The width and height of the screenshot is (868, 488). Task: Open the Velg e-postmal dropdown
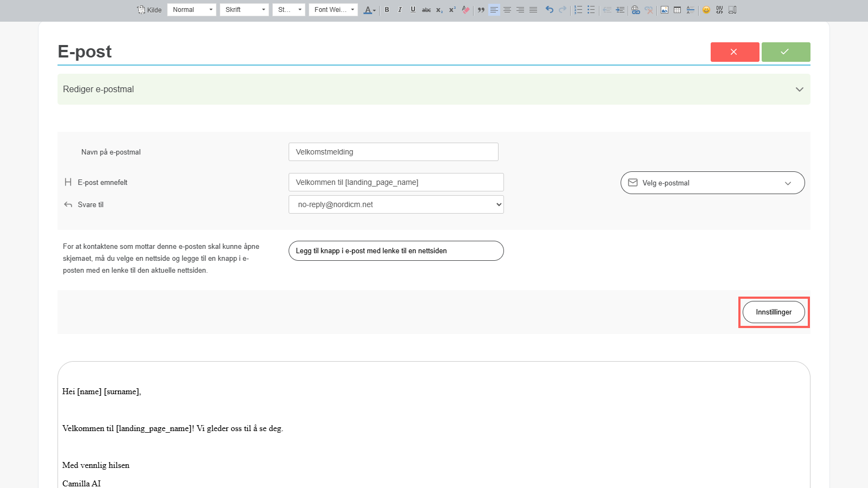pos(712,183)
